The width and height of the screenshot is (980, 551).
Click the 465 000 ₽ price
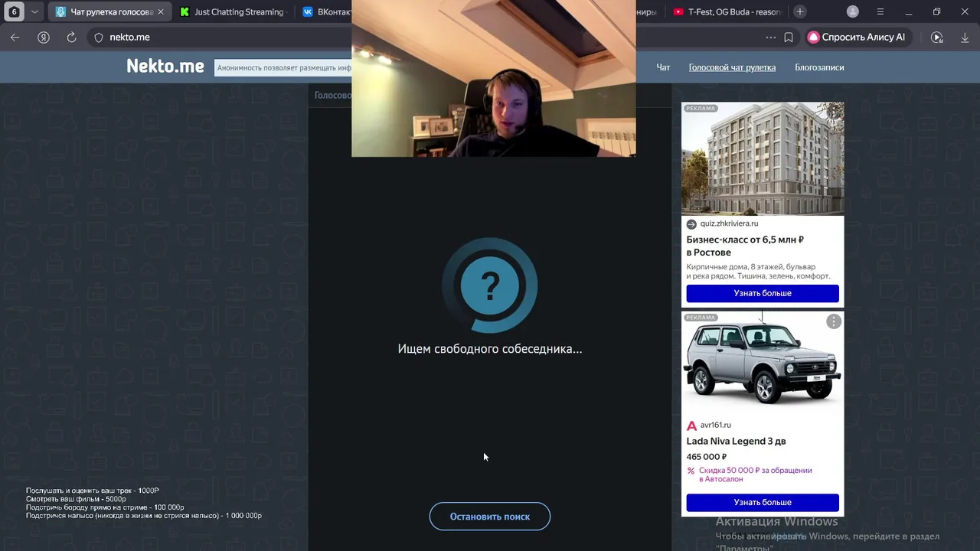point(706,457)
